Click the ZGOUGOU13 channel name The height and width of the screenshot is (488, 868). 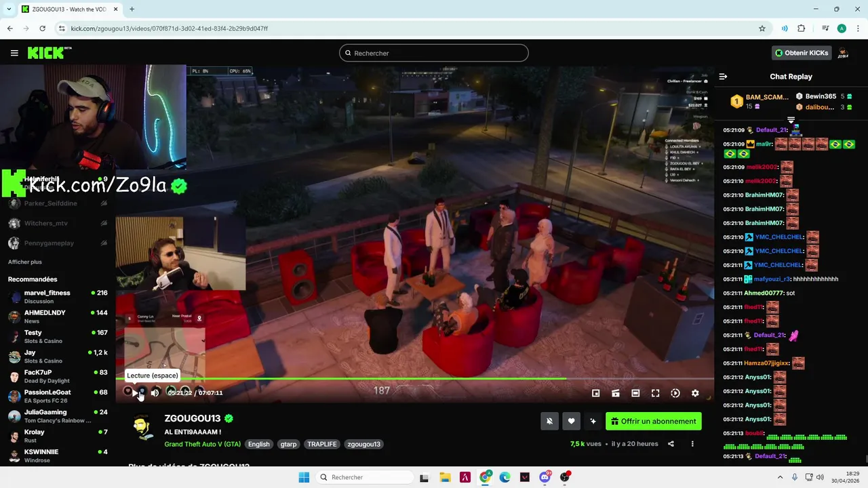coord(192,418)
